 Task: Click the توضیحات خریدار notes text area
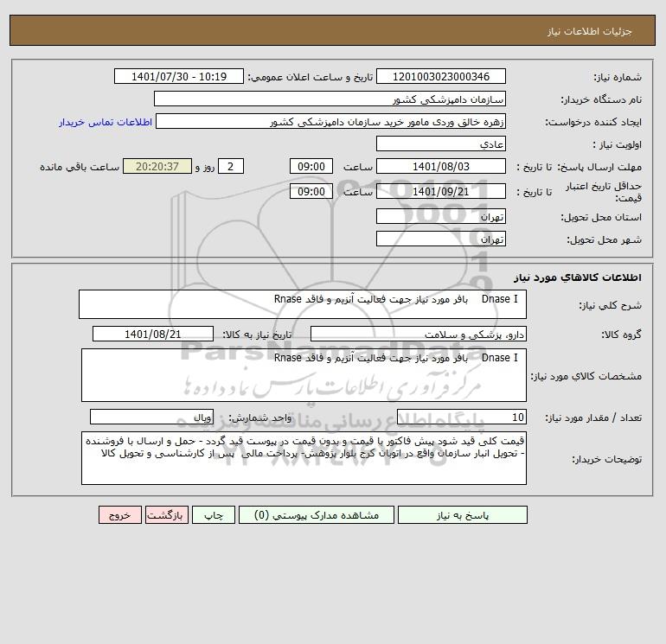pyautogui.click(x=304, y=458)
